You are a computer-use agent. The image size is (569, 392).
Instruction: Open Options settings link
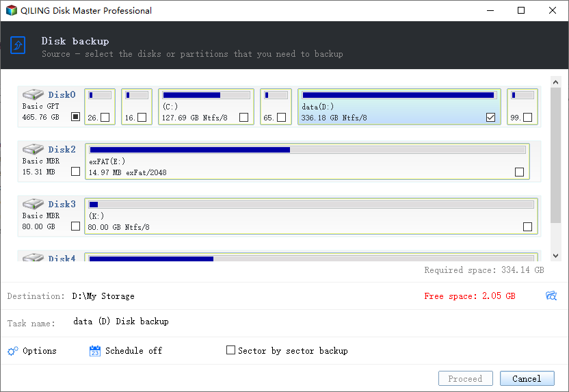coord(40,351)
